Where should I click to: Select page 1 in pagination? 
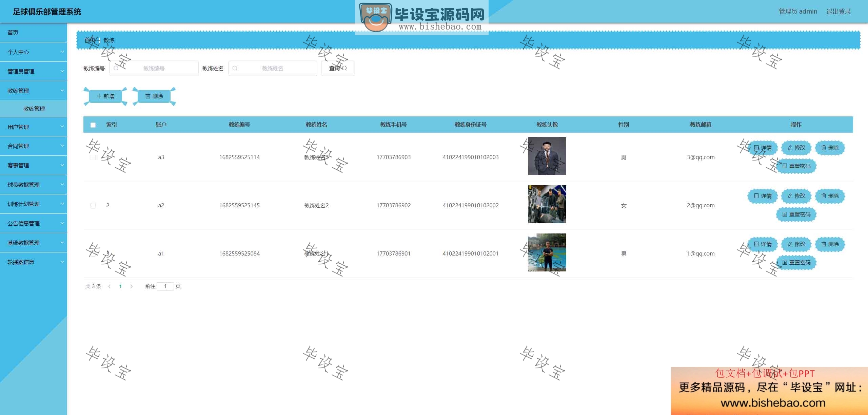pos(120,286)
